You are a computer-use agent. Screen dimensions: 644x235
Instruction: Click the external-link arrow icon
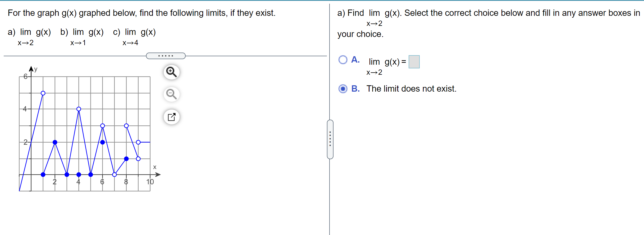coord(171,117)
